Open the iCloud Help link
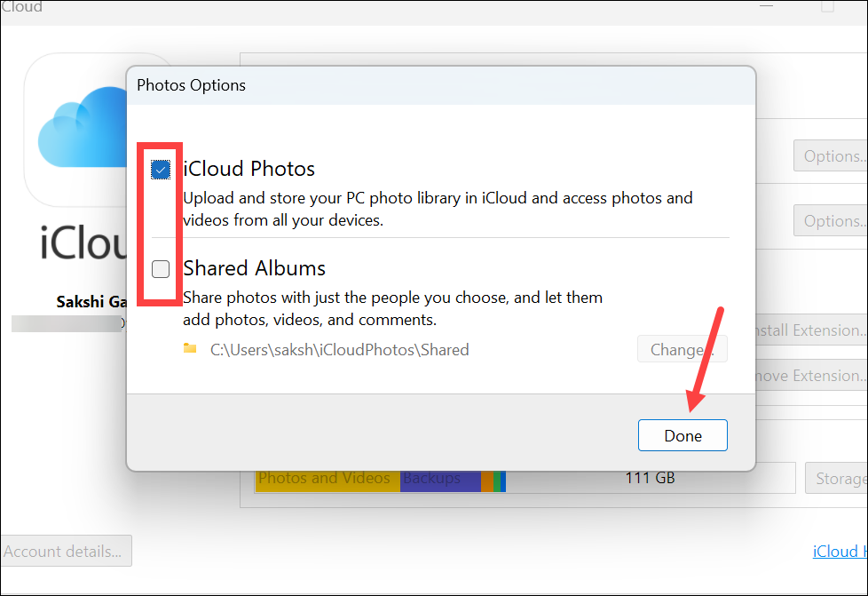 click(840, 552)
